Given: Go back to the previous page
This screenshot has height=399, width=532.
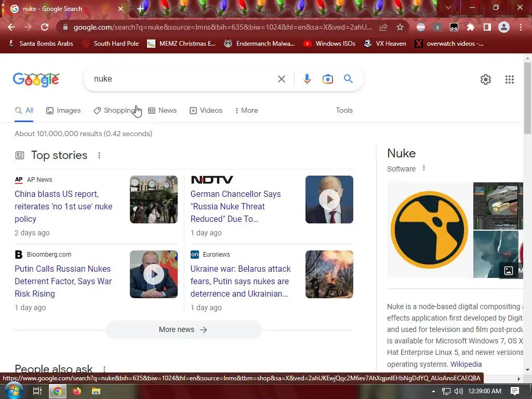Looking at the screenshot, I should [x=11, y=27].
